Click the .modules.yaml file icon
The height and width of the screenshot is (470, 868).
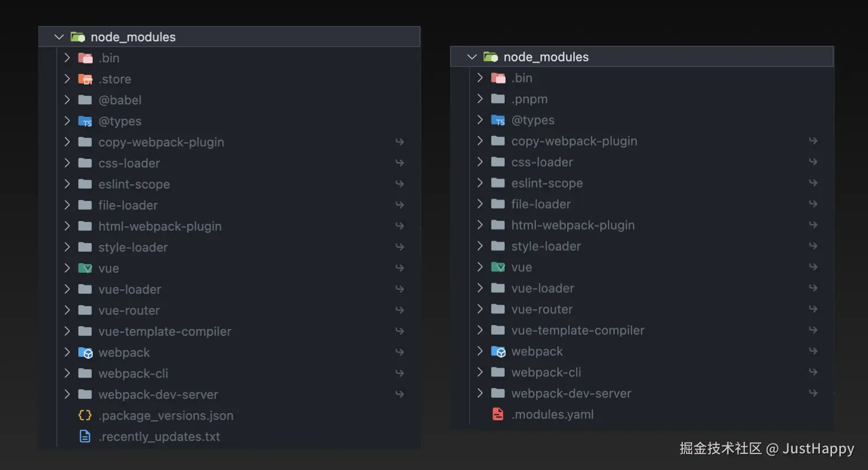(498, 414)
